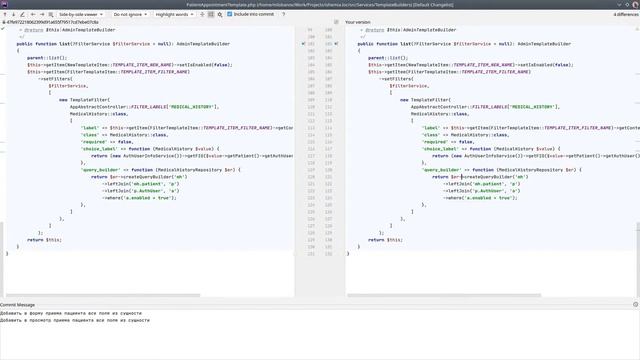Click the pencil edit source icon

pyautogui.click(x=22, y=14)
